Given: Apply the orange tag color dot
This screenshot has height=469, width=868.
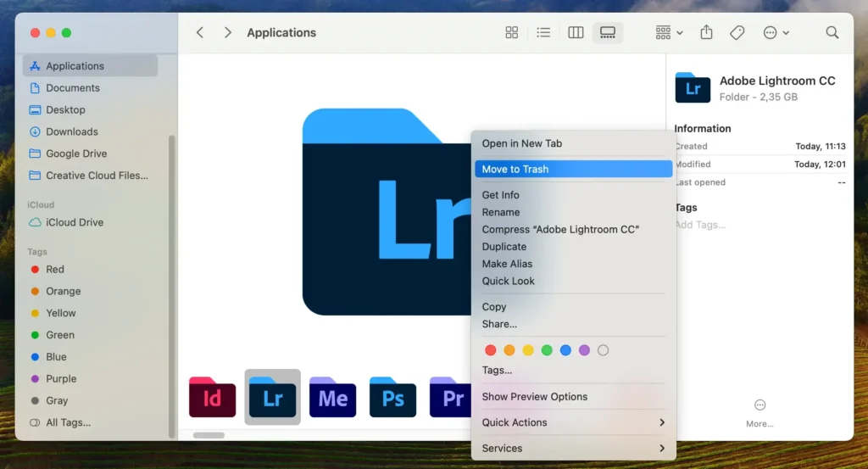Looking at the screenshot, I should pyautogui.click(x=509, y=350).
